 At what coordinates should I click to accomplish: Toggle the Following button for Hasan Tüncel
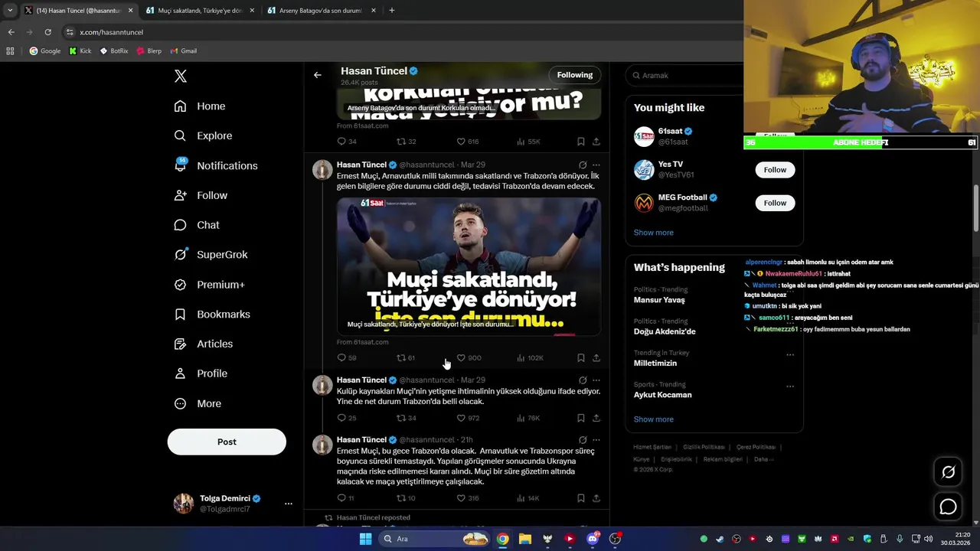click(575, 75)
